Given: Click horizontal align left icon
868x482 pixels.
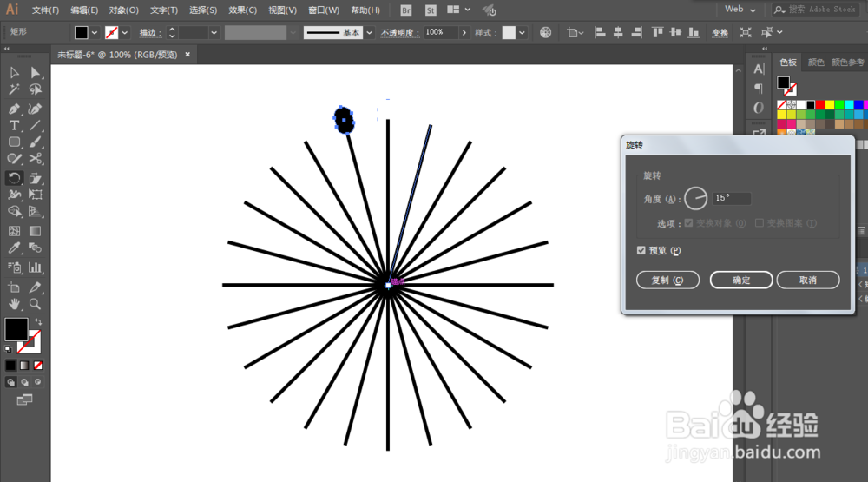Looking at the screenshot, I should pos(600,33).
